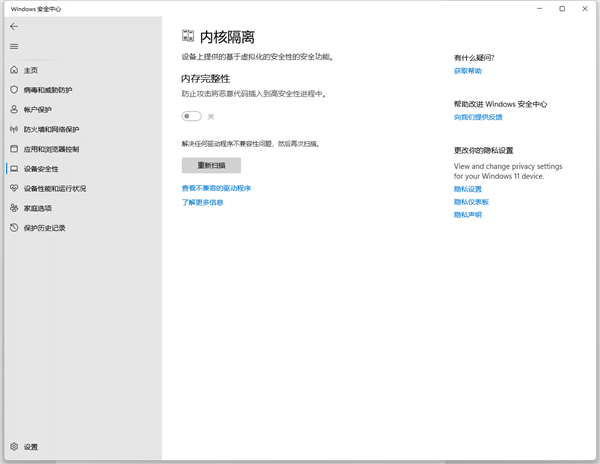Click the home icon beside 主页
The image size is (600, 464).
pyautogui.click(x=14, y=70)
